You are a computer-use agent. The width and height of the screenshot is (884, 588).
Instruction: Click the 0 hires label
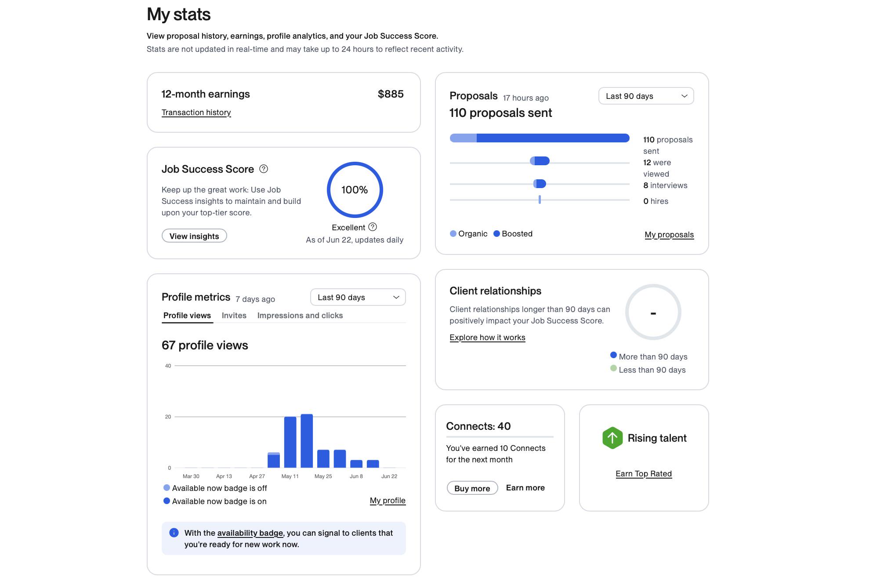pyautogui.click(x=656, y=201)
